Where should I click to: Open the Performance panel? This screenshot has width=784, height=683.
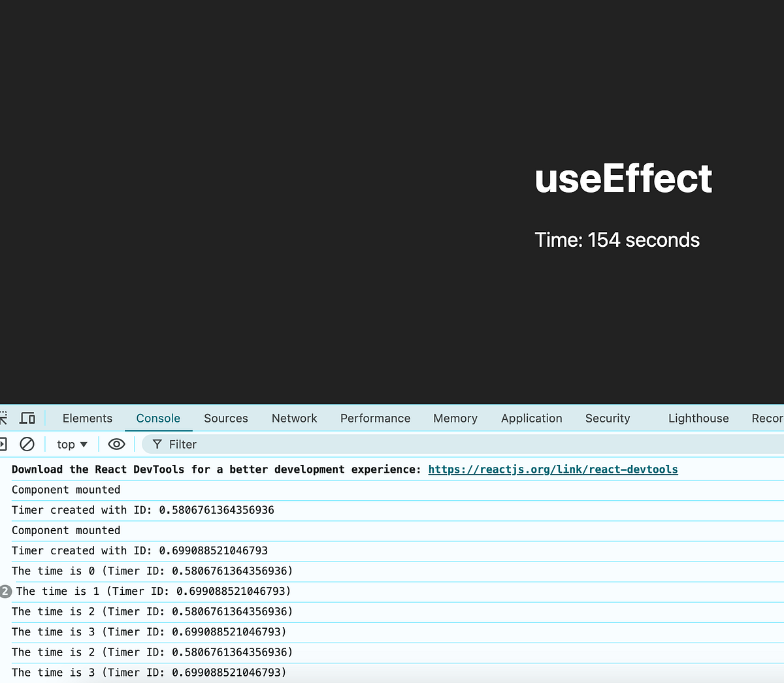[375, 418]
